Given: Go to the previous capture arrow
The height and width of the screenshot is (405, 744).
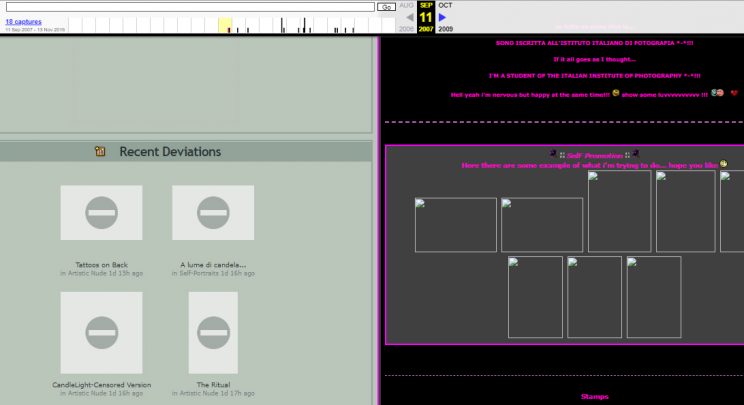Looking at the screenshot, I should click(409, 17).
